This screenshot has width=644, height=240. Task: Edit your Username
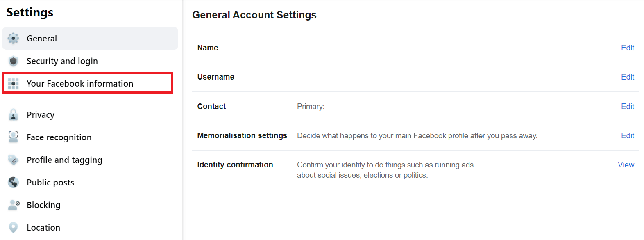tap(628, 77)
